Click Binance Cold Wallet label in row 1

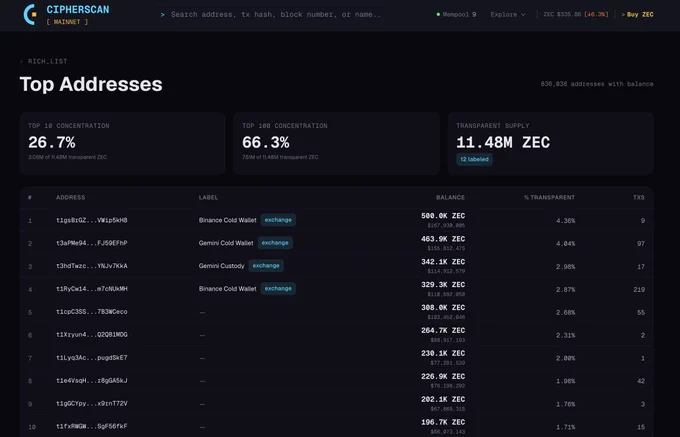[x=228, y=220]
